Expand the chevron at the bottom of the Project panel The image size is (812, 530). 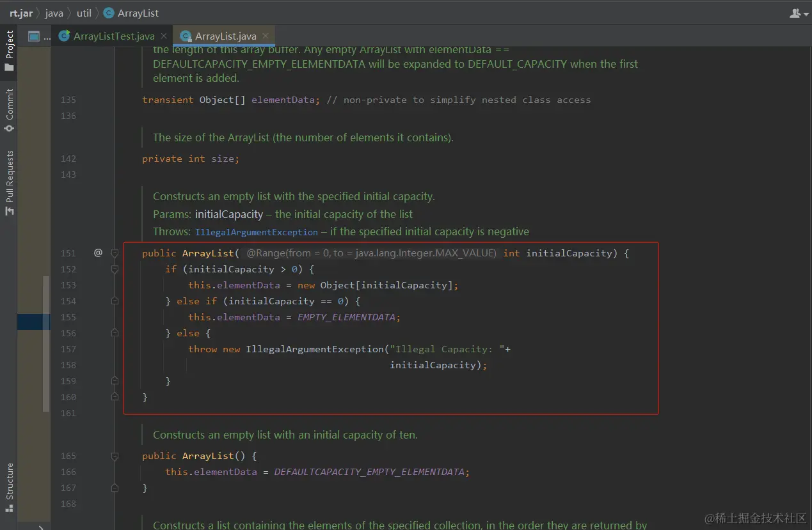[x=40, y=527]
